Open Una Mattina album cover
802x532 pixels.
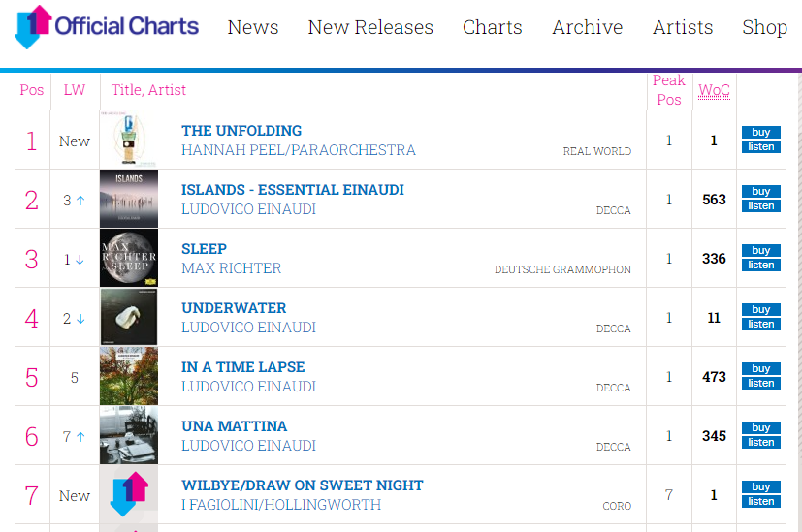pyautogui.click(x=129, y=435)
